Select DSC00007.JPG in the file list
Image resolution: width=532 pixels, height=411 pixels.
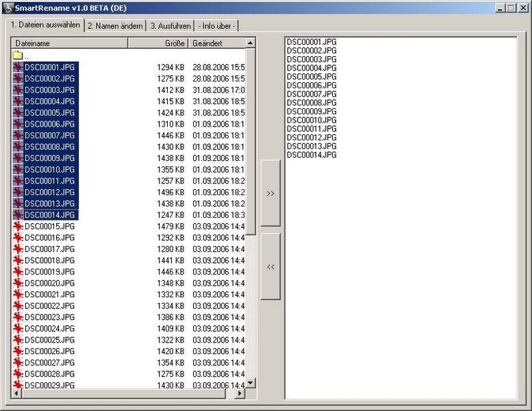(x=49, y=136)
